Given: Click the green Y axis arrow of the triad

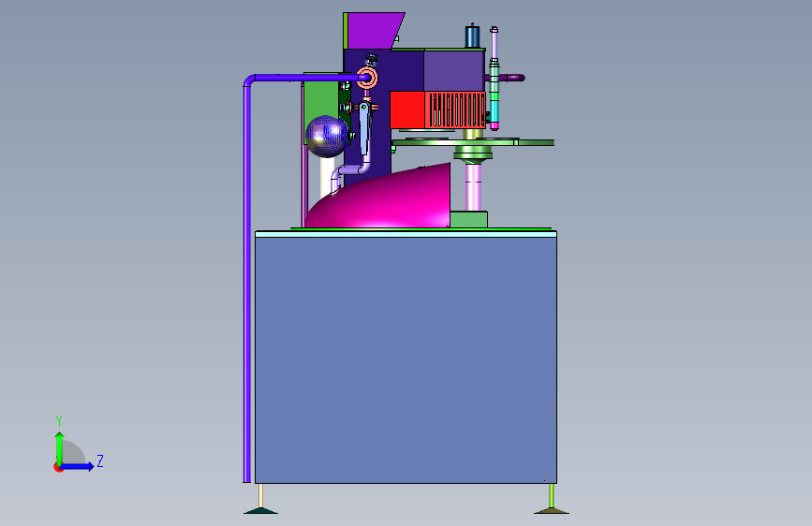Looking at the screenshot, I should pos(60,447).
